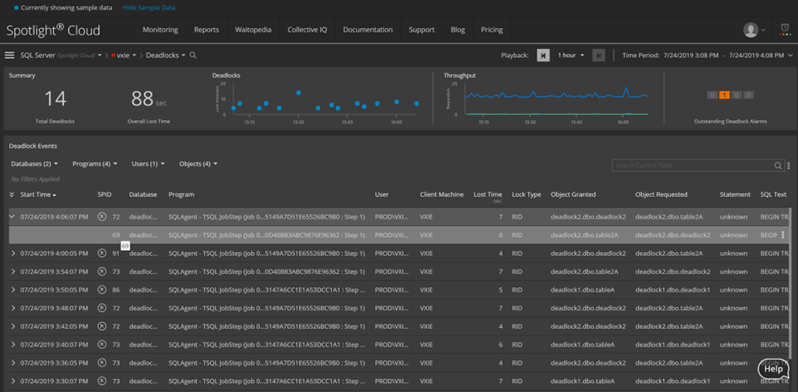
Task: Open the hamburger navigation menu
Action: 9,55
